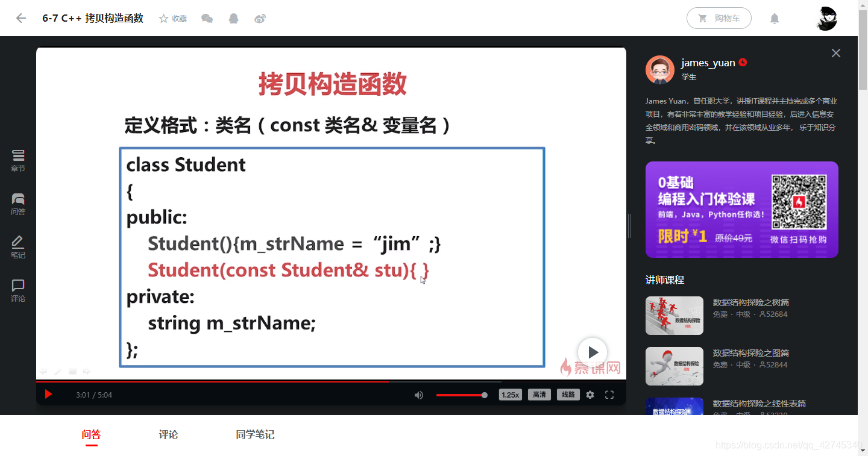Open the 数据结构探险之线性表篇 course title
Image resolution: width=868 pixels, height=456 pixels.
(759, 404)
